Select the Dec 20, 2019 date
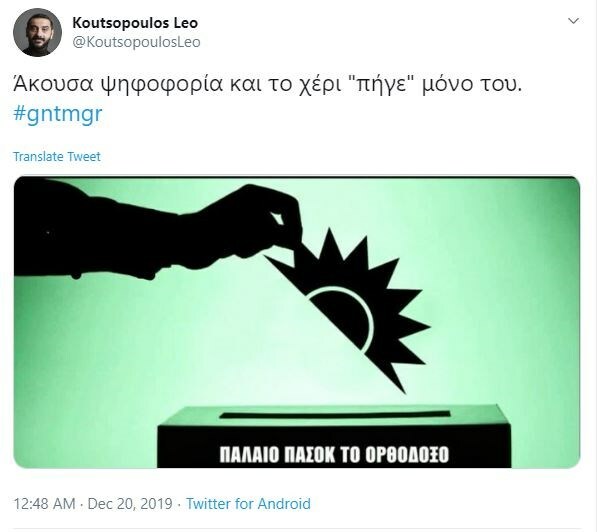This screenshot has height=532, width=598. pos(130,503)
